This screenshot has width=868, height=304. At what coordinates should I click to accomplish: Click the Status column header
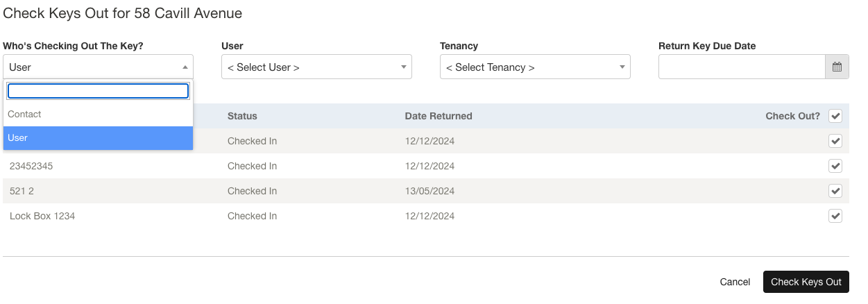click(242, 116)
